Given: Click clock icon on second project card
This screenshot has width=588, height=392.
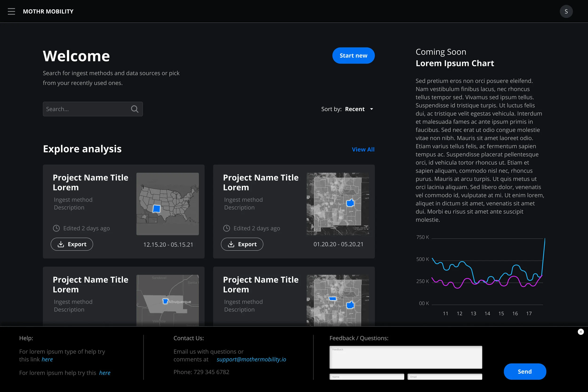Looking at the screenshot, I should (226, 228).
